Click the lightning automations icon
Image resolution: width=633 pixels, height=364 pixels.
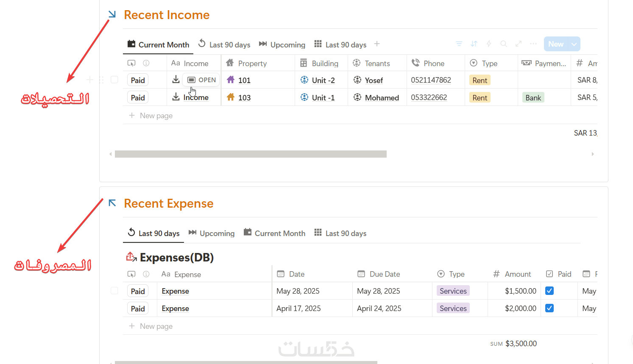tap(489, 44)
